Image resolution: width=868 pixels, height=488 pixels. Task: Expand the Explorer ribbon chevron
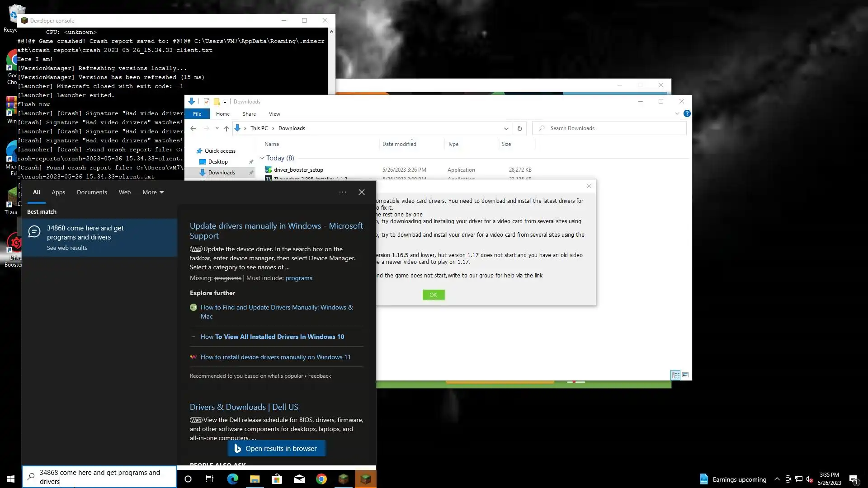677,114
